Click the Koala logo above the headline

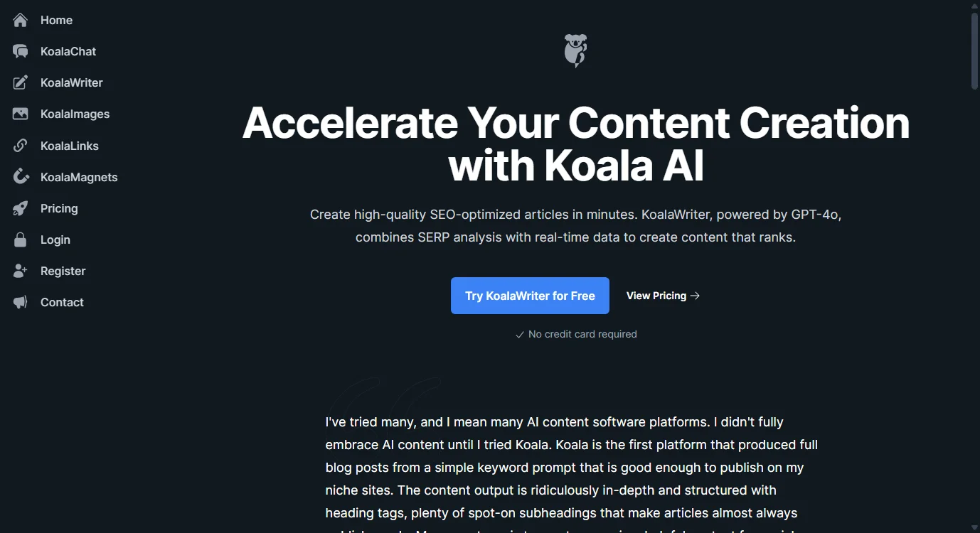575,50
